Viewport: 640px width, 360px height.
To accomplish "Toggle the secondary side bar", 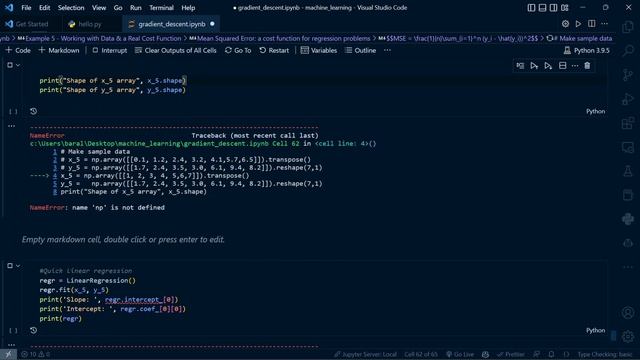I will pyautogui.click(x=553, y=8).
